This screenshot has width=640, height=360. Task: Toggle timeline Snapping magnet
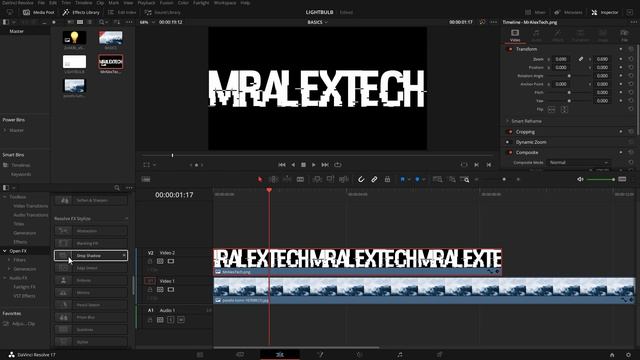pos(361,179)
